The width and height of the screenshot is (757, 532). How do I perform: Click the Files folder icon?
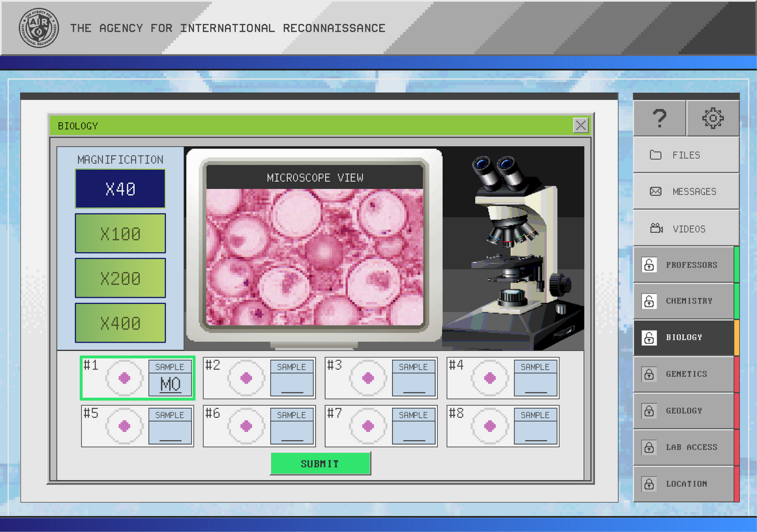655,155
